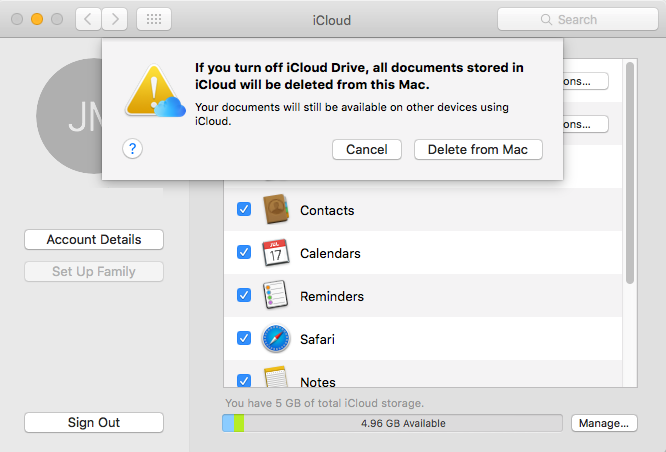Image resolution: width=666 pixels, height=452 pixels.
Task: Click the Contacts label
Action: point(327,210)
